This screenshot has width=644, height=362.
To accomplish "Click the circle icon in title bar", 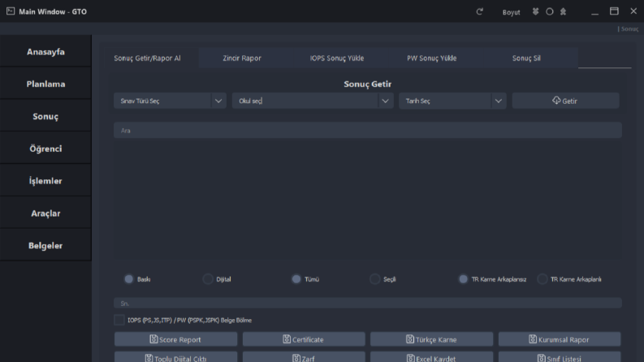I will tap(550, 11).
